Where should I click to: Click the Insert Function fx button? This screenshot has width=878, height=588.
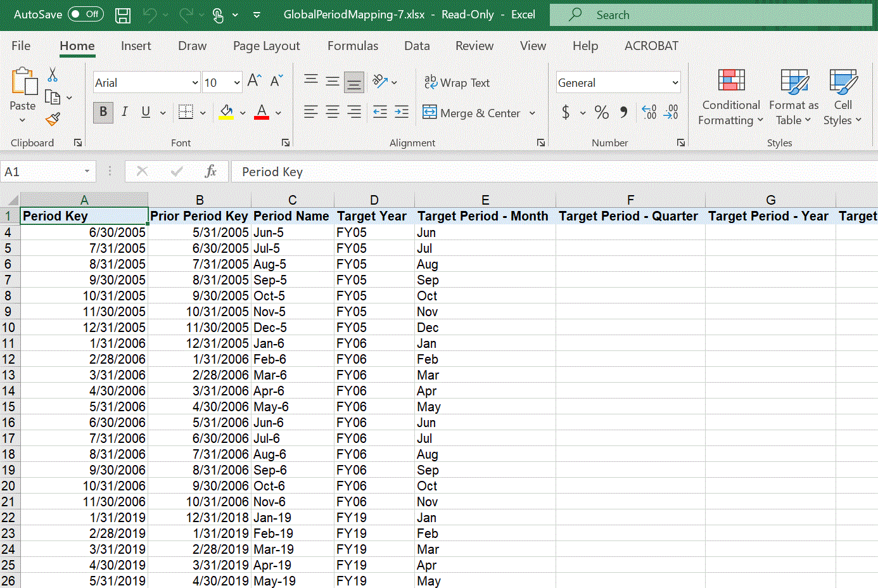[x=212, y=171]
